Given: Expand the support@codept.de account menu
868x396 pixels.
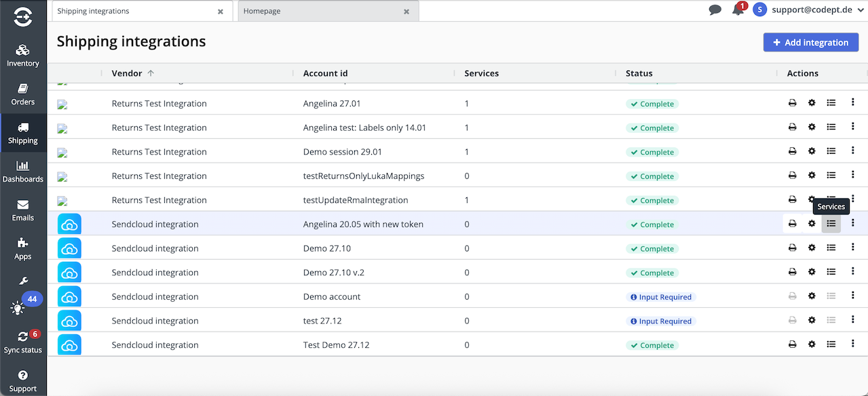Looking at the screenshot, I should 817,10.
